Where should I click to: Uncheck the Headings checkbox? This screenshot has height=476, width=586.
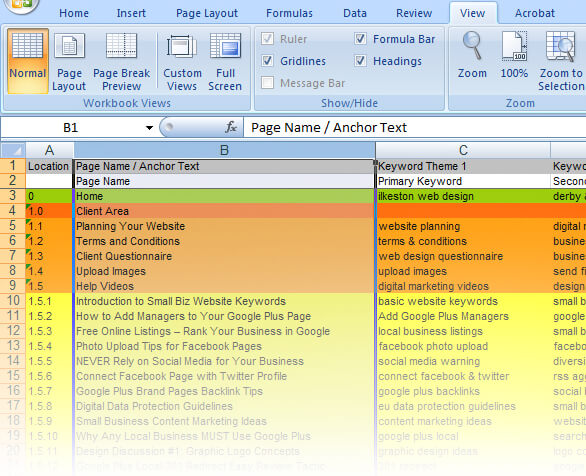[x=360, y=61]
